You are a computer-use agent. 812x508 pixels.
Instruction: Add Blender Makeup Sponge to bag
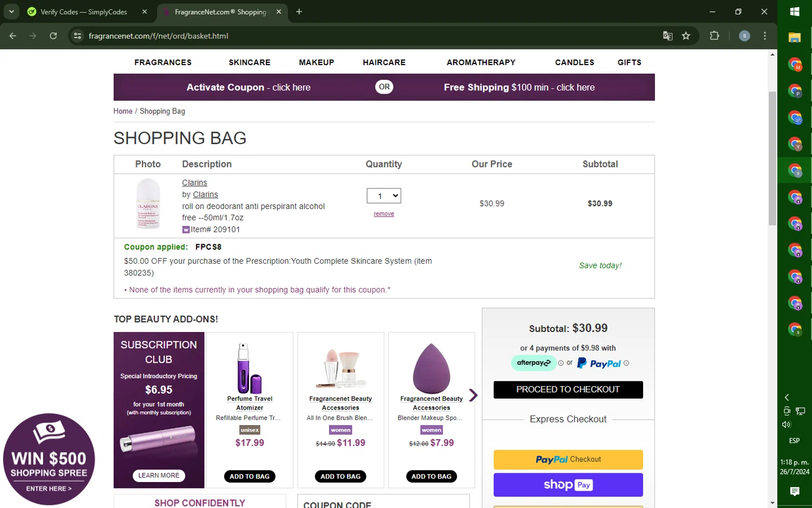click(x=431, y=477)
